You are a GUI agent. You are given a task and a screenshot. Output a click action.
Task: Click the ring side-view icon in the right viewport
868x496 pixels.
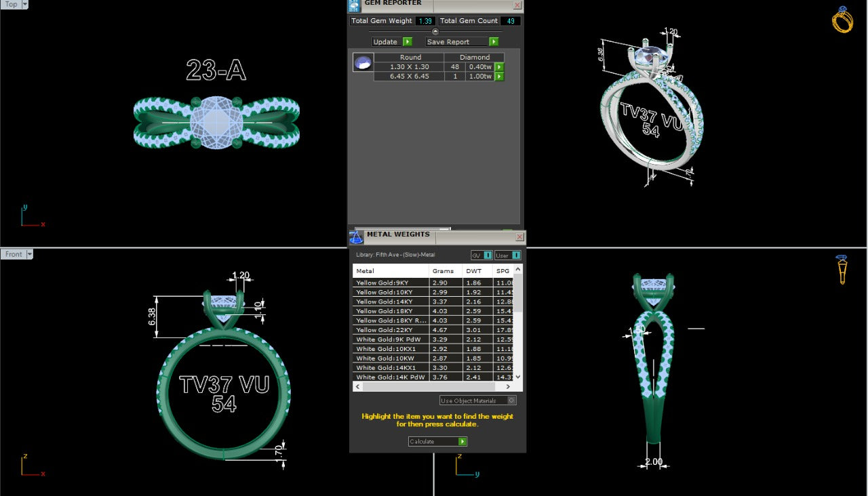coord(842,269)
